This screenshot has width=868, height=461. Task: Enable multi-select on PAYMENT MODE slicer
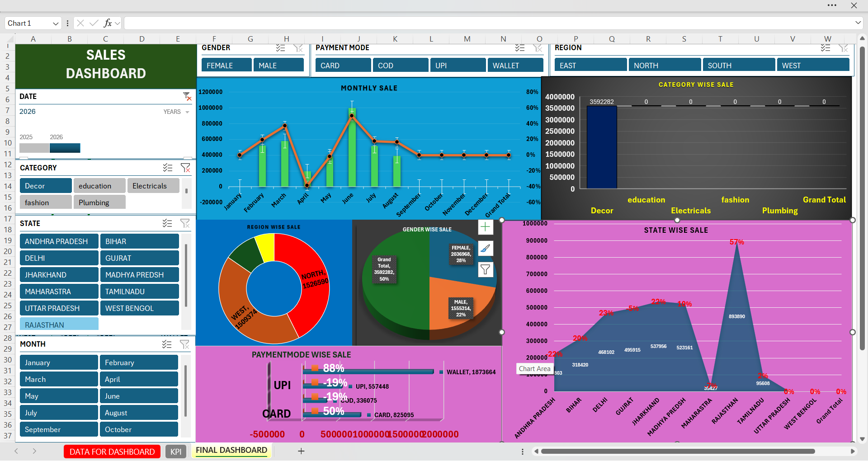click(520, 48)
